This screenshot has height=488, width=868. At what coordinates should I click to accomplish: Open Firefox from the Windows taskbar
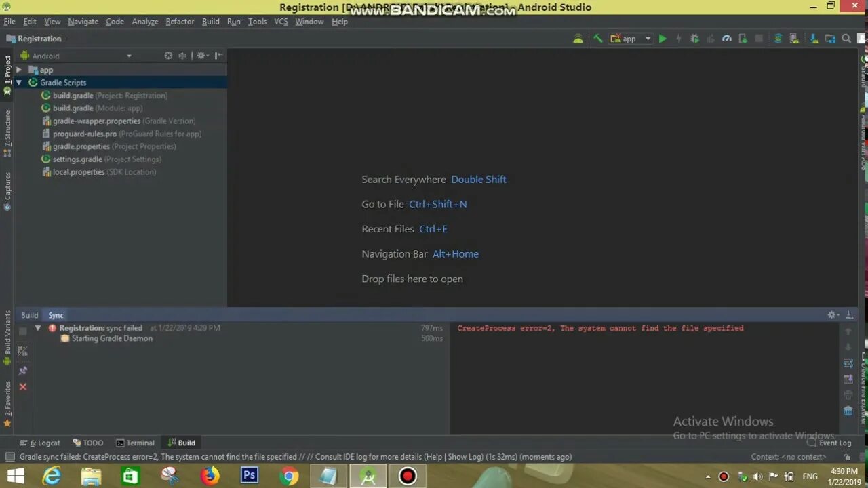pos(210,476)
